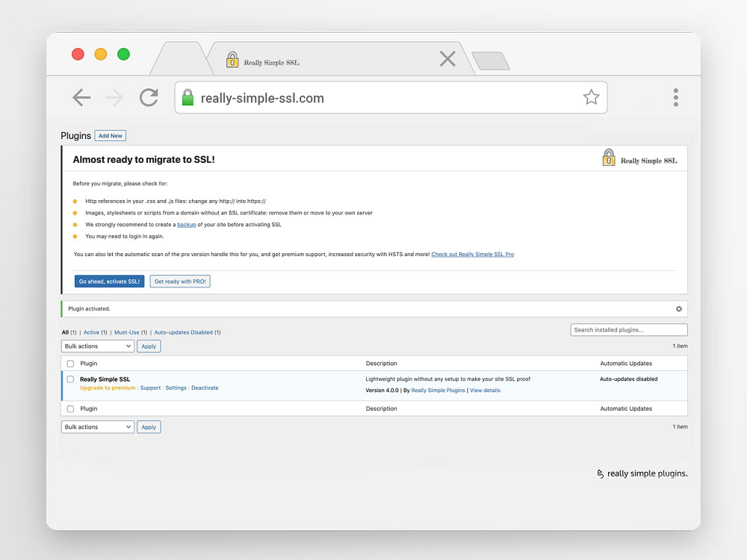The width and height of the screenshot is (747, 560).
Task: Focus the Search installed plugins field
Action: [x=628, y=330]
